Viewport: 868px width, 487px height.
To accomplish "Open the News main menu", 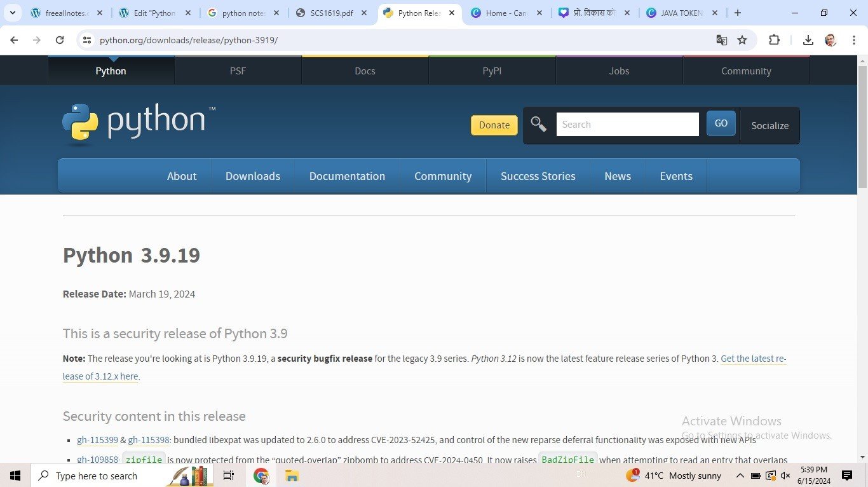I will (x=618, y=176).
